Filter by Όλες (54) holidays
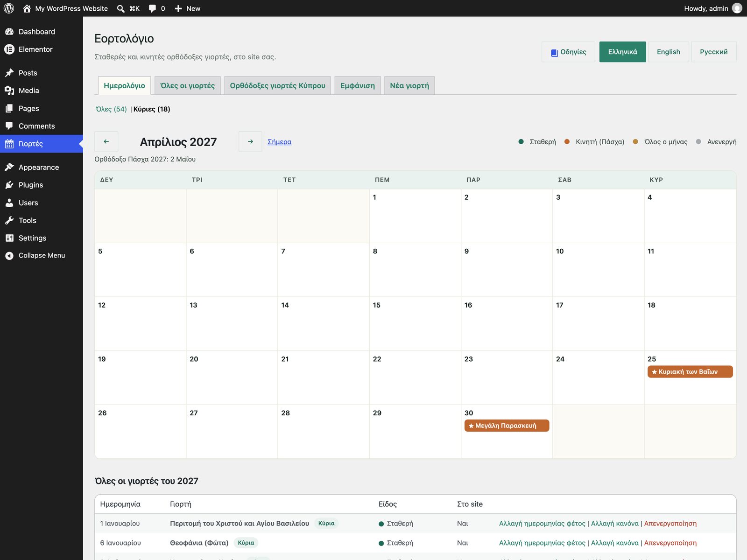This screenshot has height=560, width=747. [111, 109]
